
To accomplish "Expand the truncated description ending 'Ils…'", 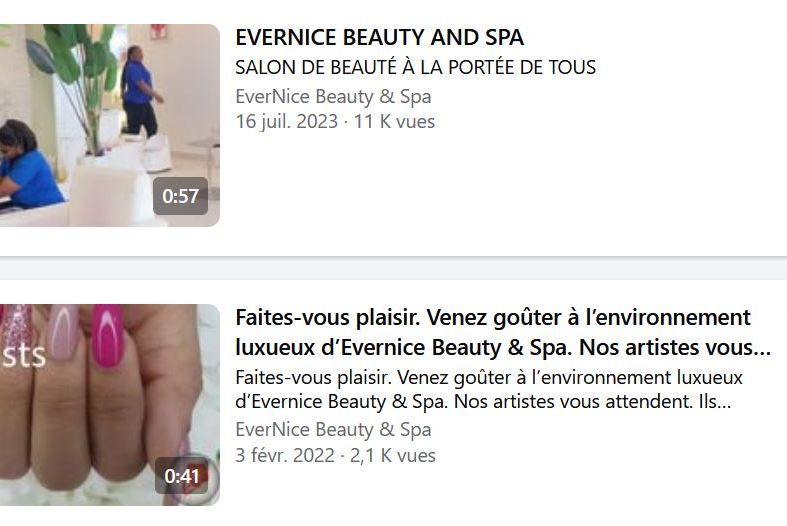I will 483,402.
